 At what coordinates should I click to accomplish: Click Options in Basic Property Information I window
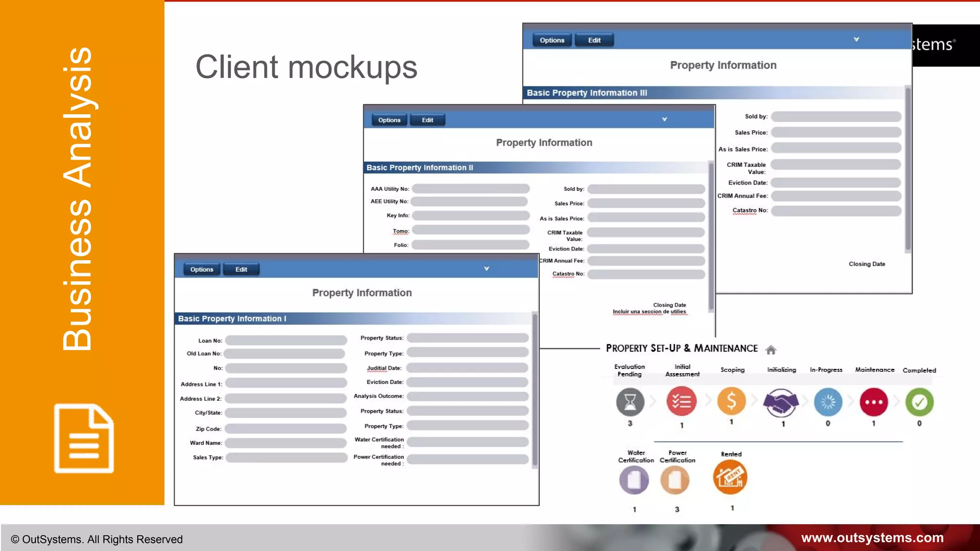[x=201, y=269]
